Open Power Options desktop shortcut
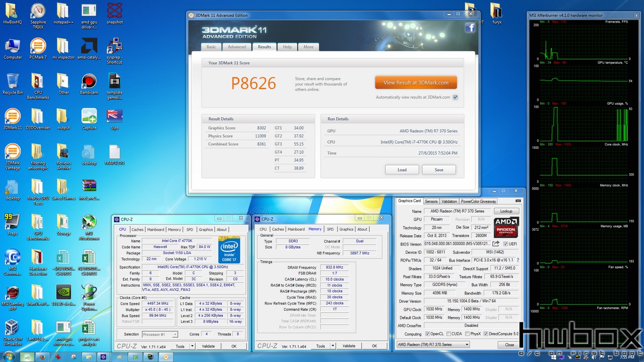The height and width of the screenshot is (362, 644). click(89, 295)
